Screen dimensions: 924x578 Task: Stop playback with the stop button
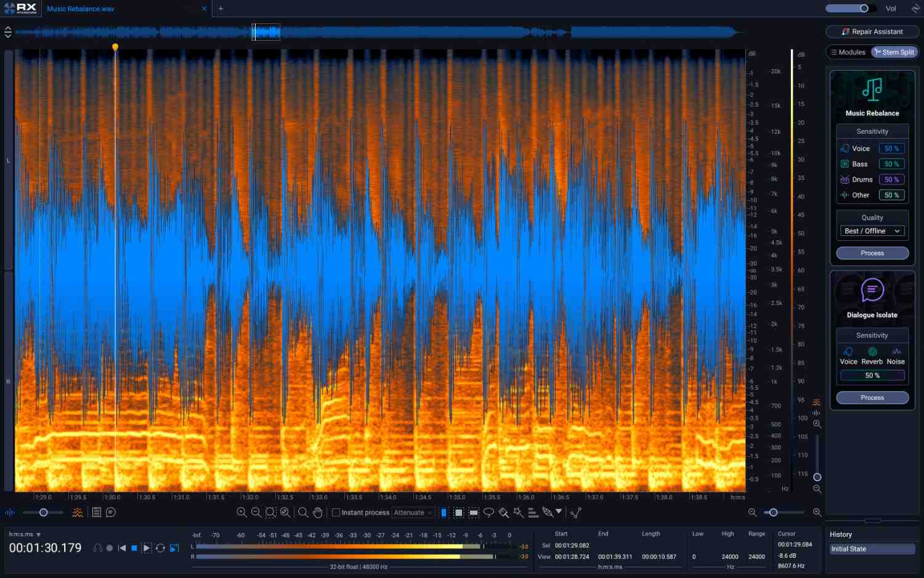pos(134,548)
